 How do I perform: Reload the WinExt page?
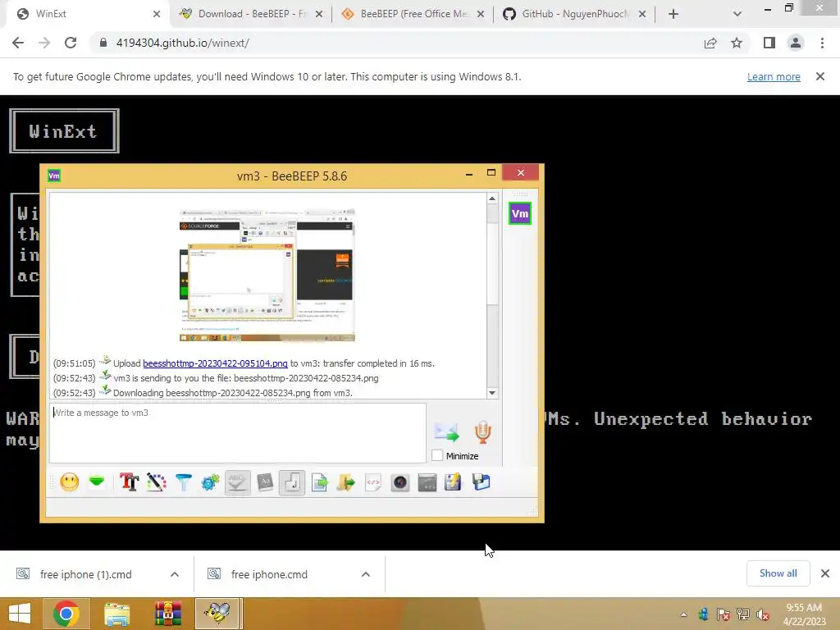[x=71, y=43]
